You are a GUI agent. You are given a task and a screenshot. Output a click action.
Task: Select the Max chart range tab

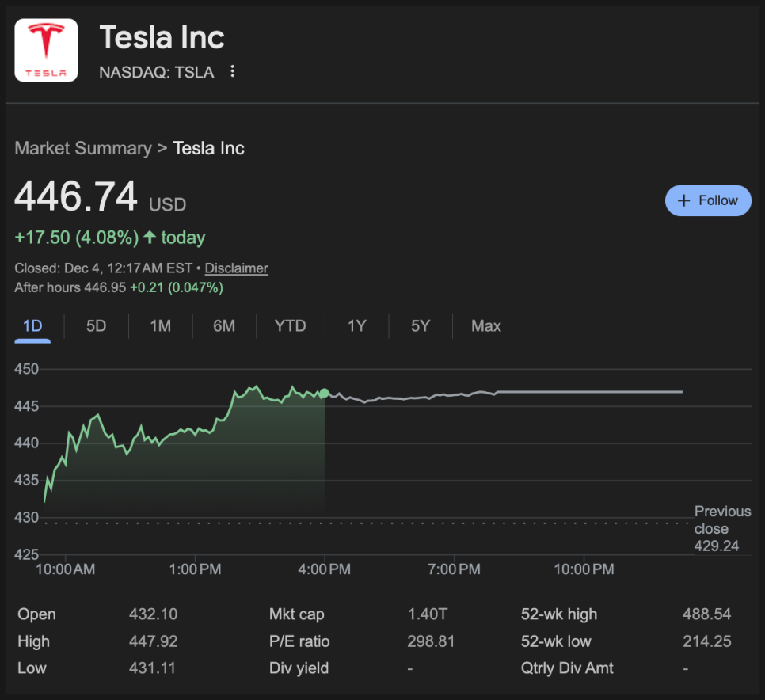click(x=486, y=326)
